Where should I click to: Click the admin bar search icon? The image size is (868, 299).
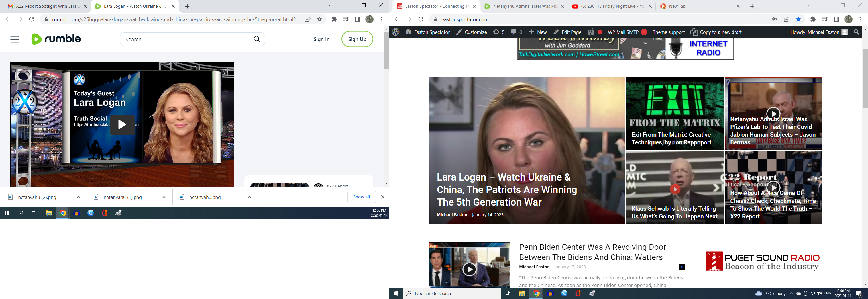[856, 32]
